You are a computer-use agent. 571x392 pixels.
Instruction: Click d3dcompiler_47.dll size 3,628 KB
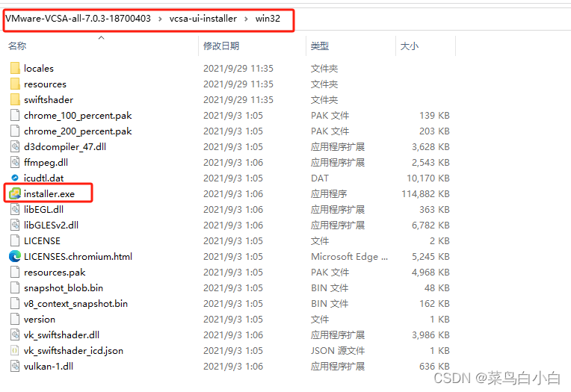click(430, 146)
